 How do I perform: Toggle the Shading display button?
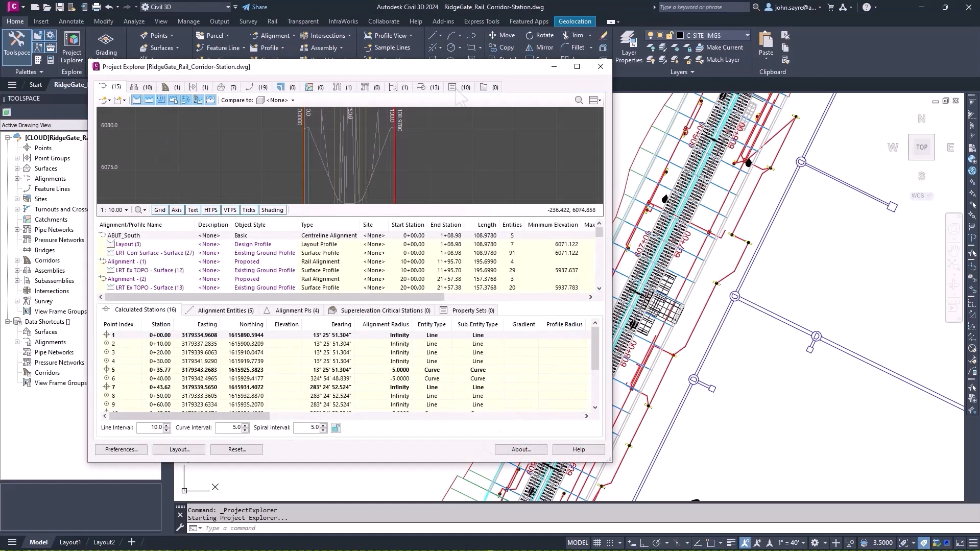tap(272, 210)
